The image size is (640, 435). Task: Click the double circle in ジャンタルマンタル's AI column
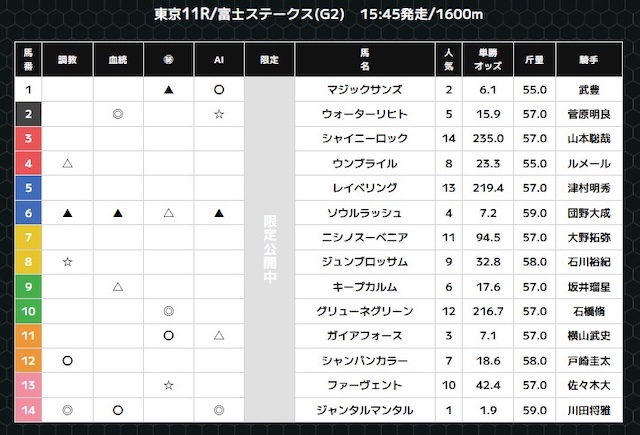click(x=219, y=408)
